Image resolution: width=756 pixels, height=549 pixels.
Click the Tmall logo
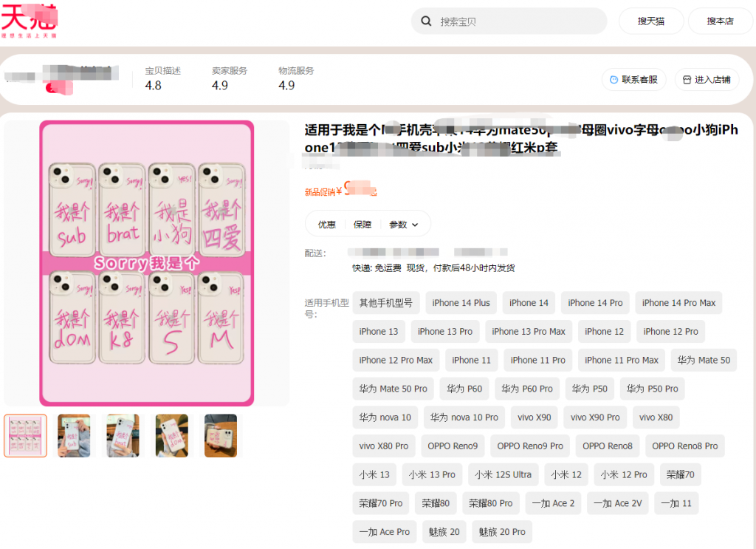[30, 20]
